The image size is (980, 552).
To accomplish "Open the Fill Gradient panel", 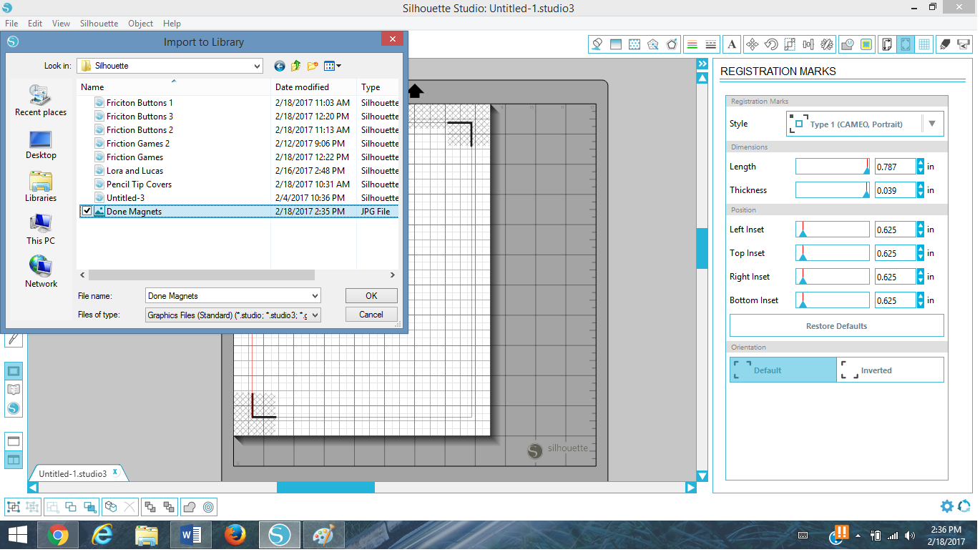I will tap(615, 44).
